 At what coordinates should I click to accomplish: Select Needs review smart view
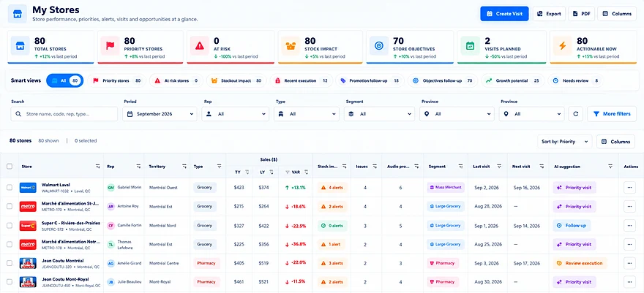point(576,80)
